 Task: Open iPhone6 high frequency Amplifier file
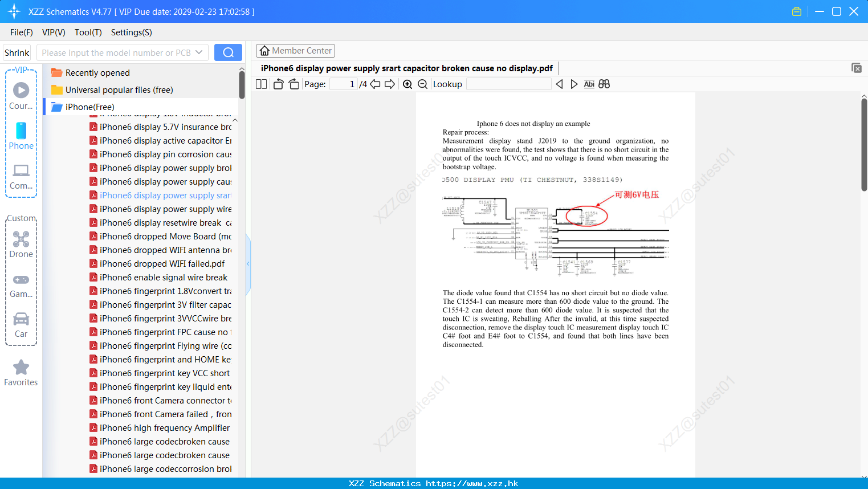[160, 428]
